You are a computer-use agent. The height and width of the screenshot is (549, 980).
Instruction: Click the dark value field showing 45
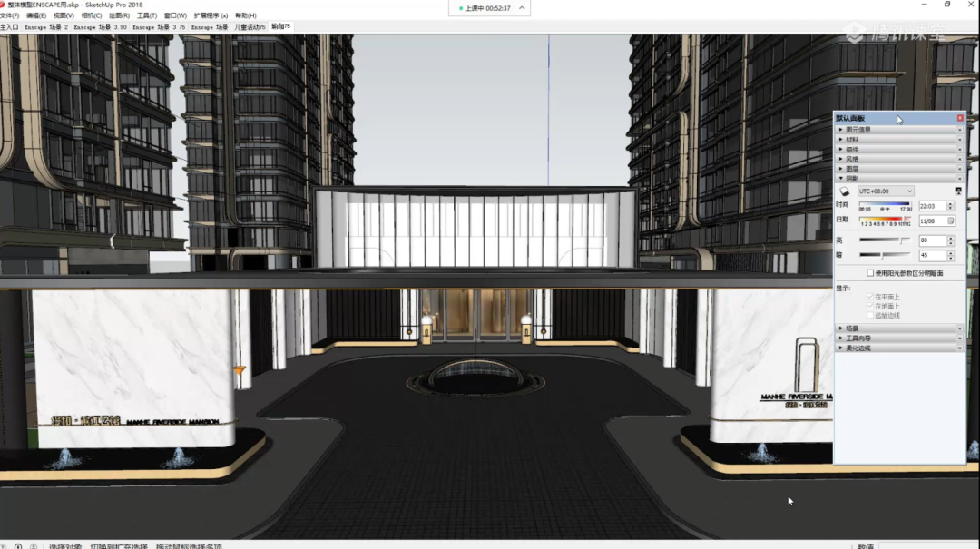tap(933, 255)
